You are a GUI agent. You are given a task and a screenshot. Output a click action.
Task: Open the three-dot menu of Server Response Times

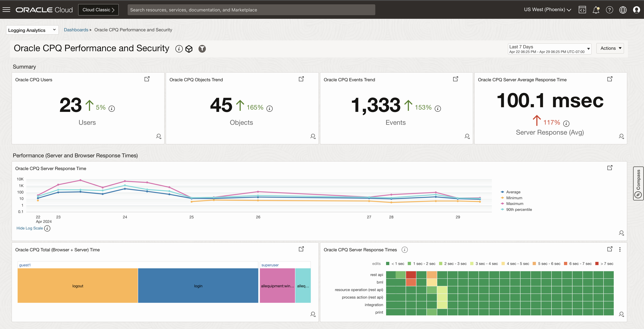[620, 249]
